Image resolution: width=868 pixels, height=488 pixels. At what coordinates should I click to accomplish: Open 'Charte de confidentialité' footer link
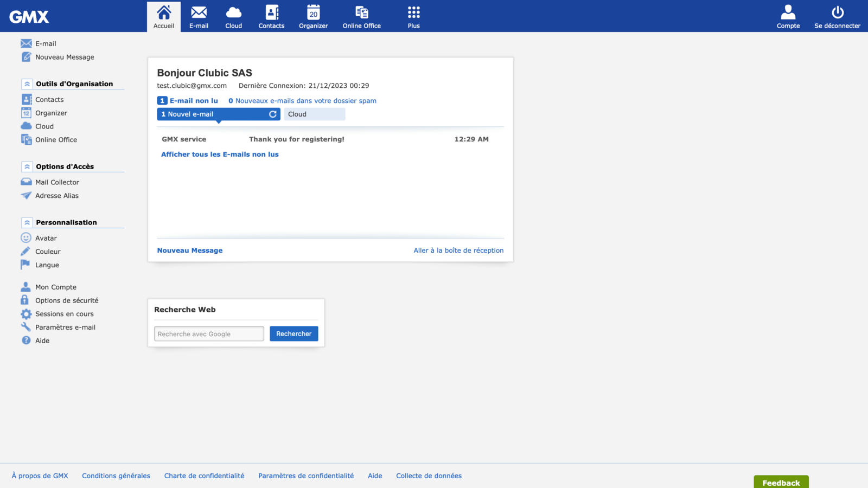[205, 476]
